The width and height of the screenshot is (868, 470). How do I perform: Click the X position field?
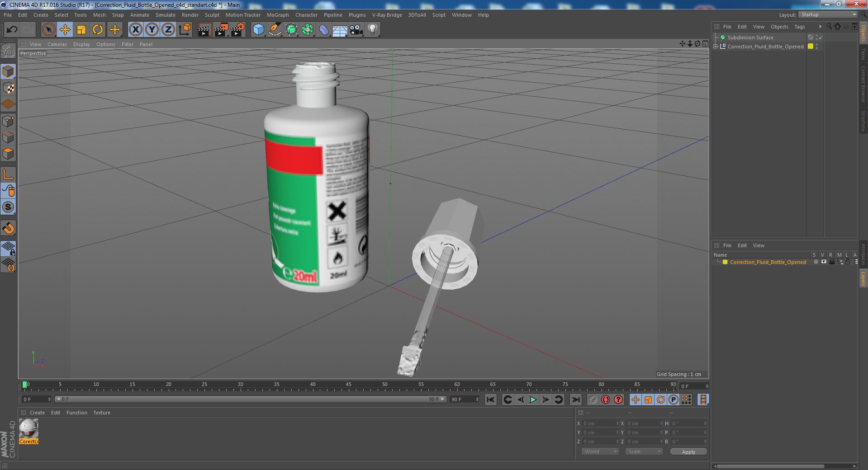tap(600, 423)
